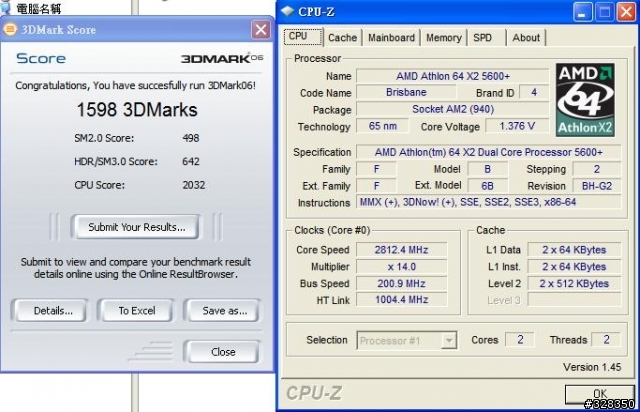Click the Socket AM2 (940) package field
Viewport: 640px width, 412px height.
[453, 109]
